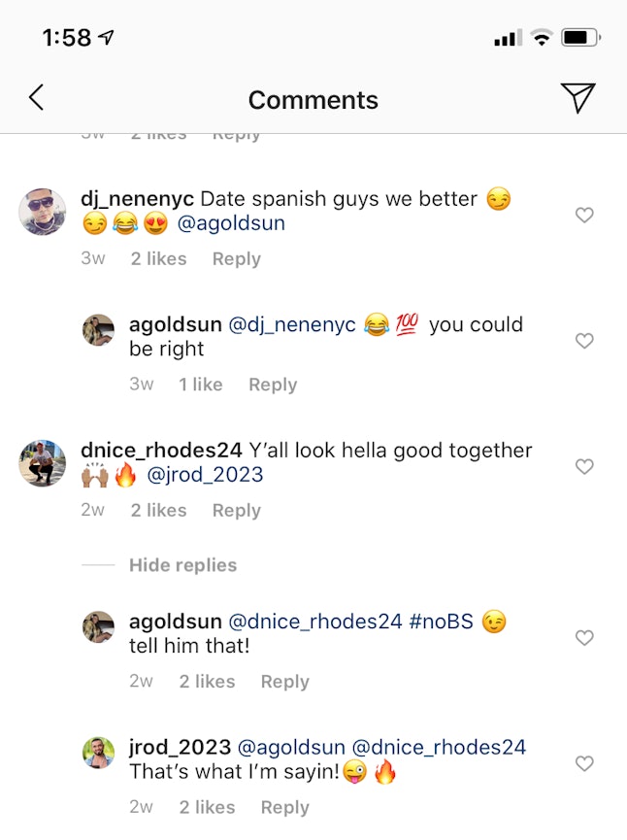Open the share arrow at the top right
The width and height of the screenshot is (627, 840).
point(579,97)
